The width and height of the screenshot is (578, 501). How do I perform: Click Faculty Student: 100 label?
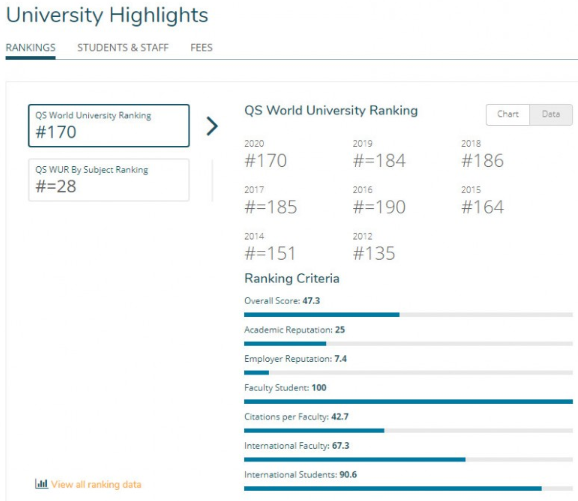coord(285,388)
